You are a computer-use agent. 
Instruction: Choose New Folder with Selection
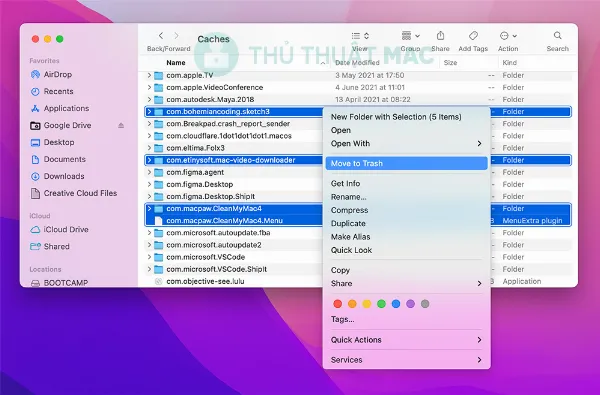coord(406,117)
